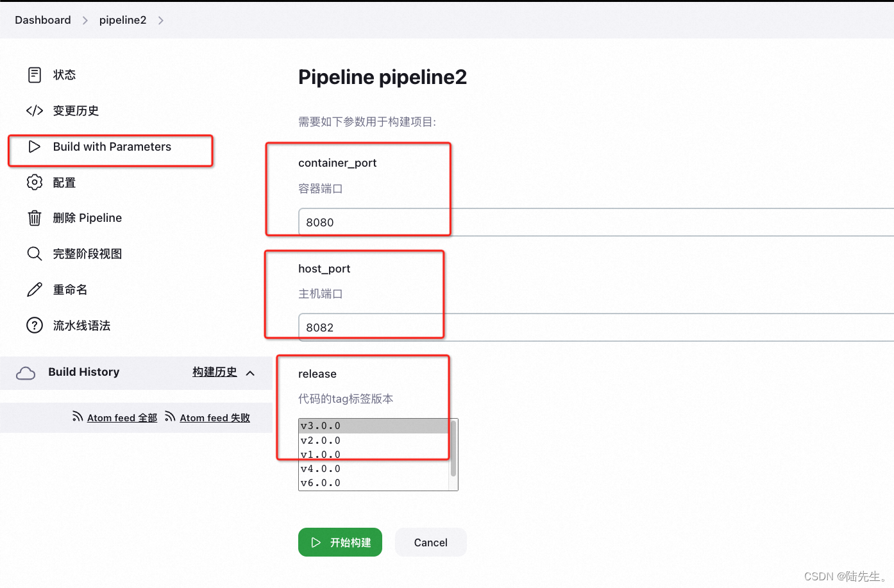Click the RSS icon beside Atom feed 失败
The width and height of the screenshot is (894, 588).
(x=170, y=417)
